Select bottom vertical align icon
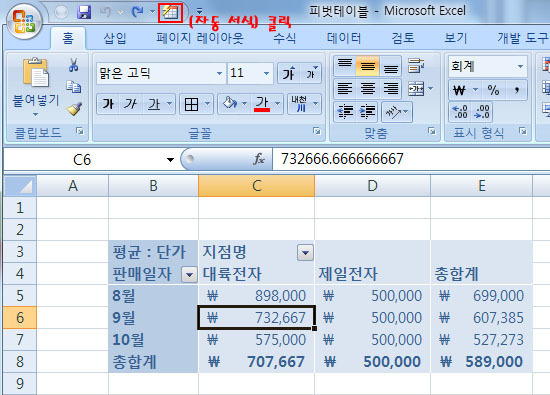550x395 pixels. (x=390, y=66)
